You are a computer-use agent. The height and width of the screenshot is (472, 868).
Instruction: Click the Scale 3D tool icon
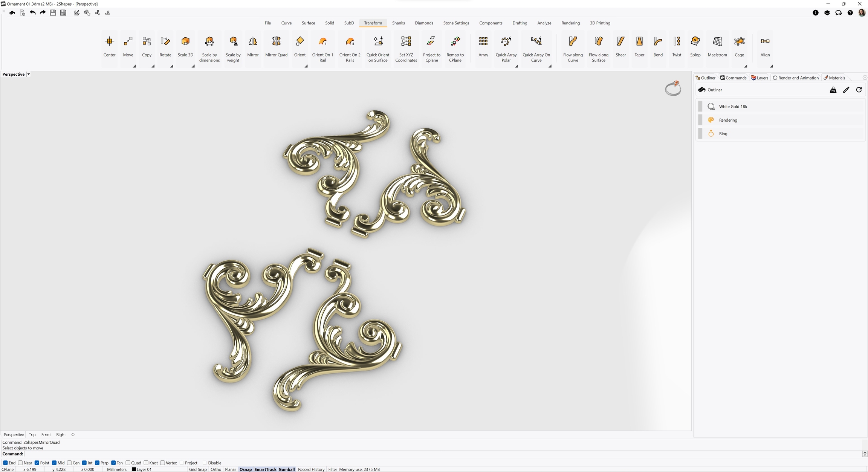pyautogui.click(x=185, y=41)
